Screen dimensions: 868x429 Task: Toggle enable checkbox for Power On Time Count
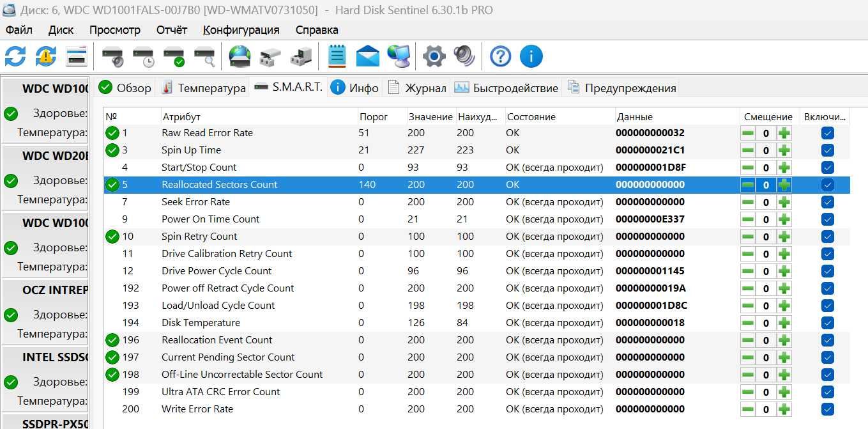pyautogui.click(x=828, y=219)
